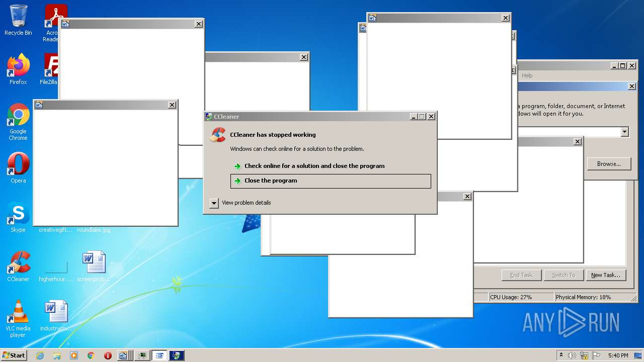Close the blank window above Skype icon

(x=172, y=105)
